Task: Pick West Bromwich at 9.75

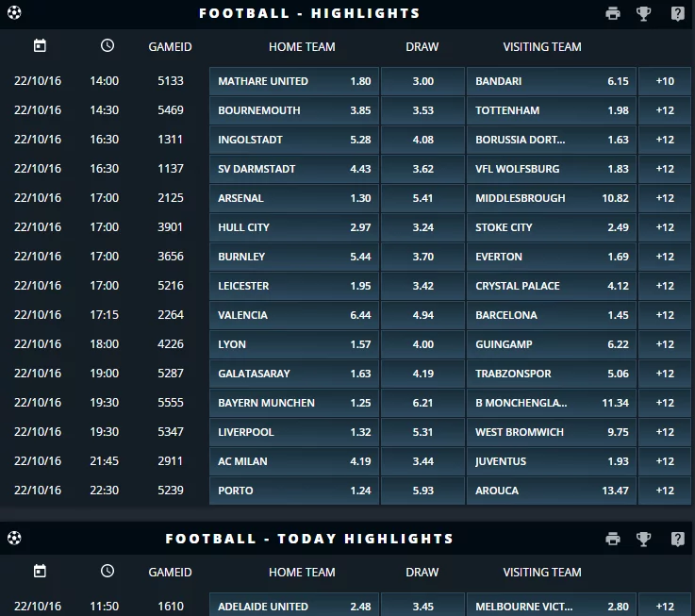Action: coord(552,432)
